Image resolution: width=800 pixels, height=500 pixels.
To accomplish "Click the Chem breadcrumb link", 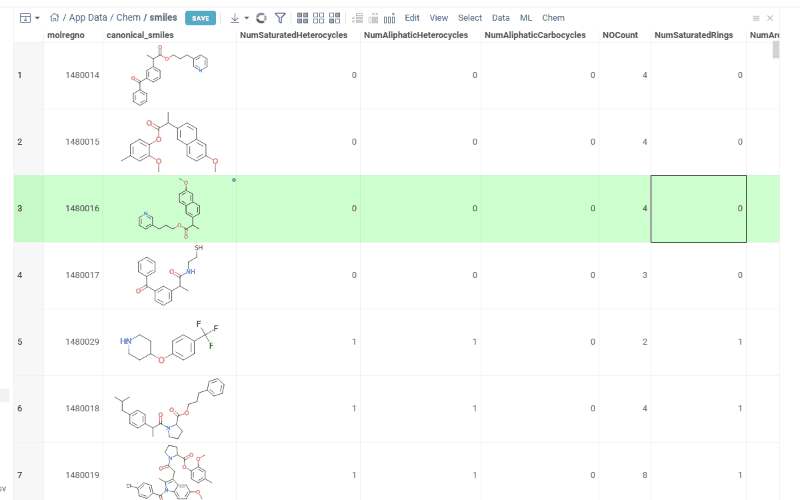I will pos(128,18).
